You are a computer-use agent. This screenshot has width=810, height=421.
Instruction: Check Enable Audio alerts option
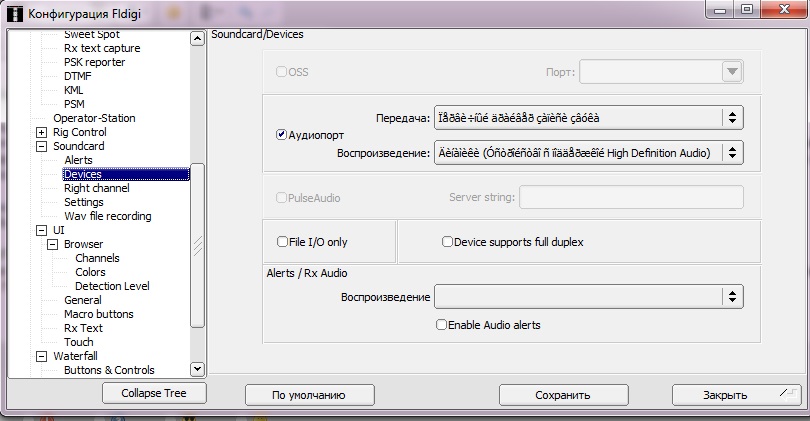[x=441, y=325]
